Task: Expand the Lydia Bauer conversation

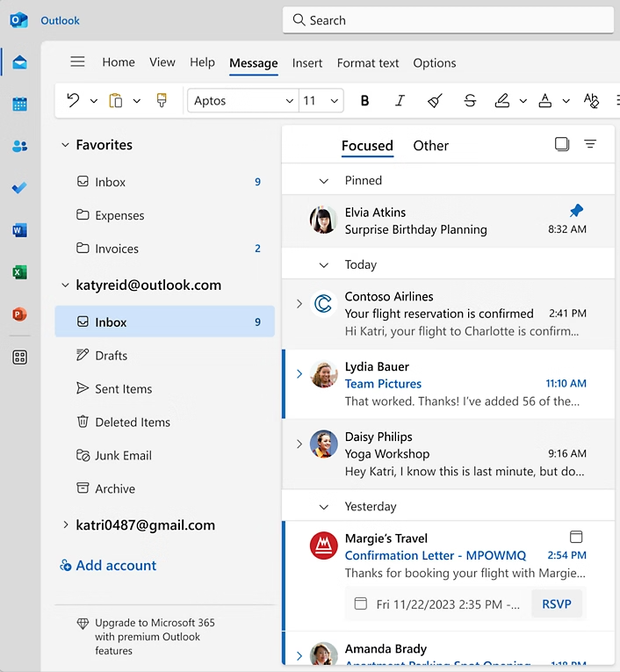Action: coord(299,373)
